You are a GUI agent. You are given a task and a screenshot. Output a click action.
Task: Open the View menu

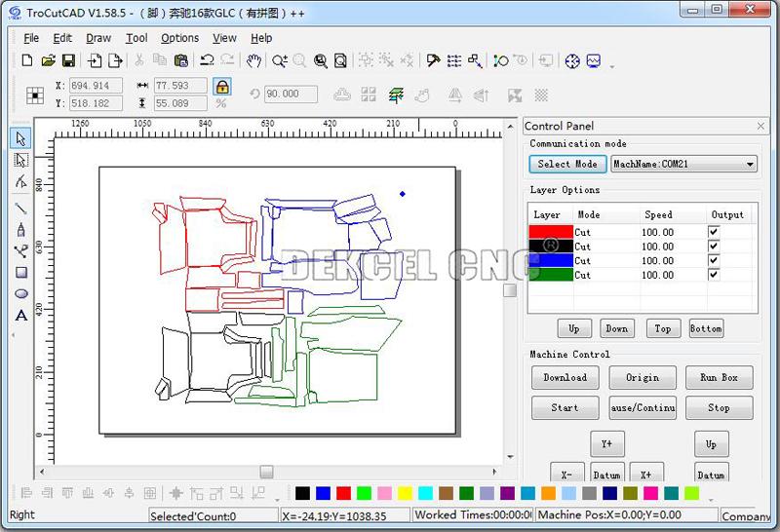[224, 38]
